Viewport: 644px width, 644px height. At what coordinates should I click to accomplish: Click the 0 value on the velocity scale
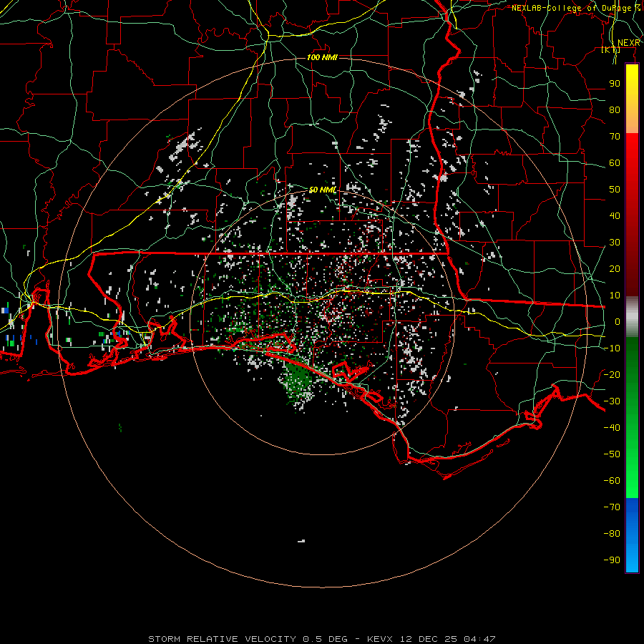click(x=618, y=321)
